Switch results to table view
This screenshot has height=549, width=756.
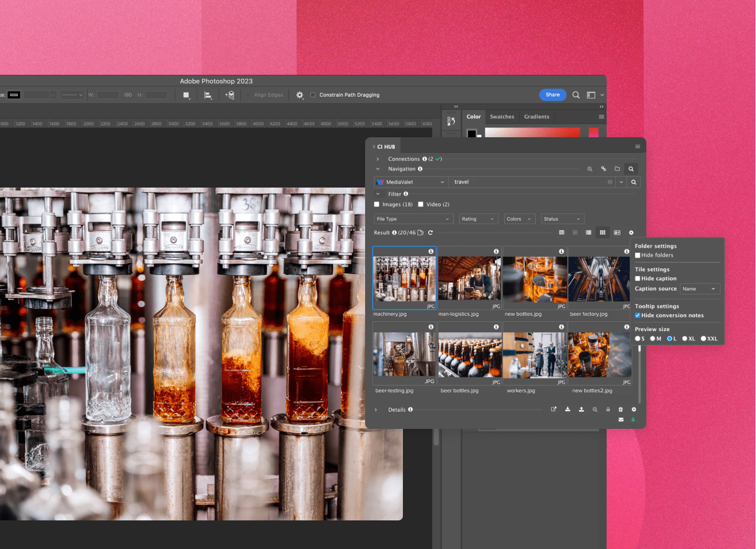click(561, 232)
